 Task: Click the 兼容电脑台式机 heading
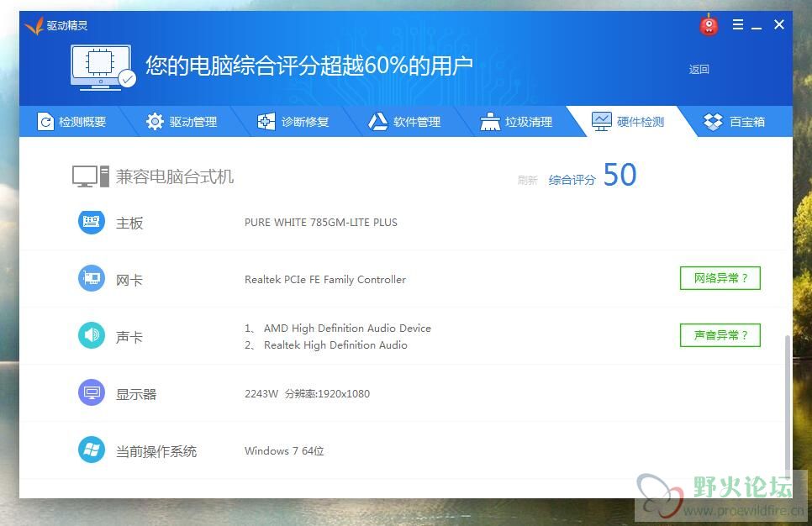(x=175, y=177)
